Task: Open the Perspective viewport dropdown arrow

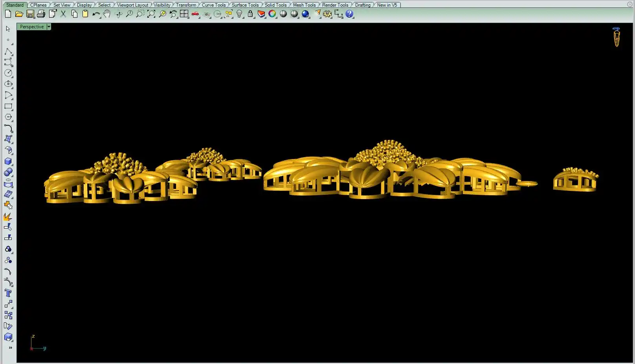Action: point(49,27)
